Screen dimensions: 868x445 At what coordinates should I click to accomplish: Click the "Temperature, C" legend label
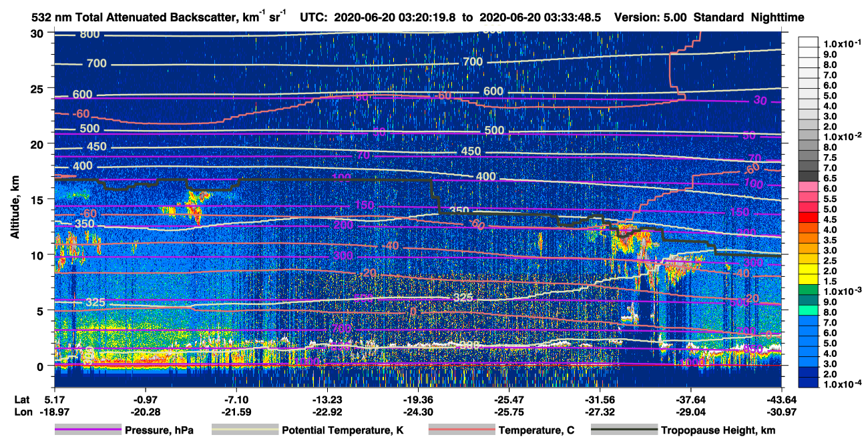click(536, 430)
